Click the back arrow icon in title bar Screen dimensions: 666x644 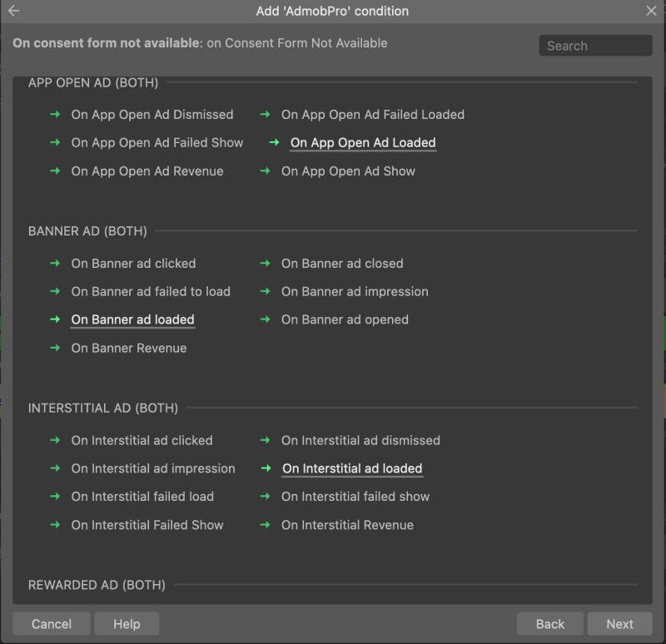click(13, 11)
